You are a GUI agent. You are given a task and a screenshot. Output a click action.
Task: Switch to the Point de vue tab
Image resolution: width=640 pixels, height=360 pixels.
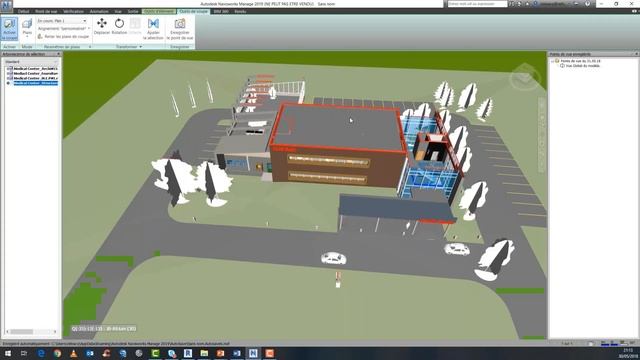tap(46, 11)
